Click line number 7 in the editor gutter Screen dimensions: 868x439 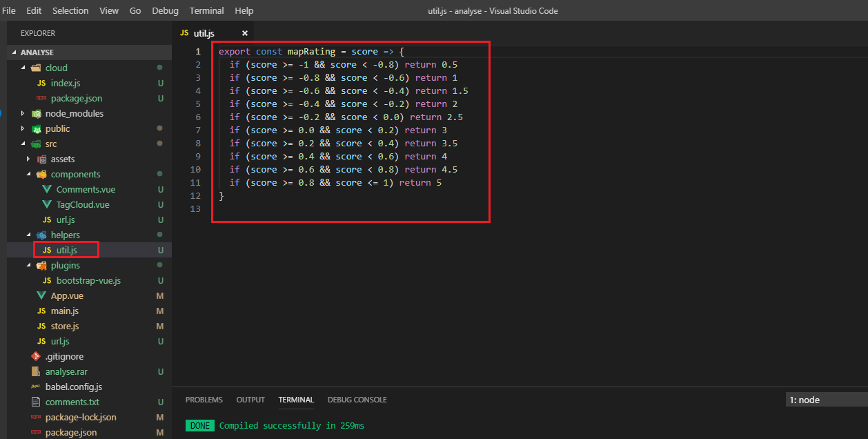click(198, 130)
